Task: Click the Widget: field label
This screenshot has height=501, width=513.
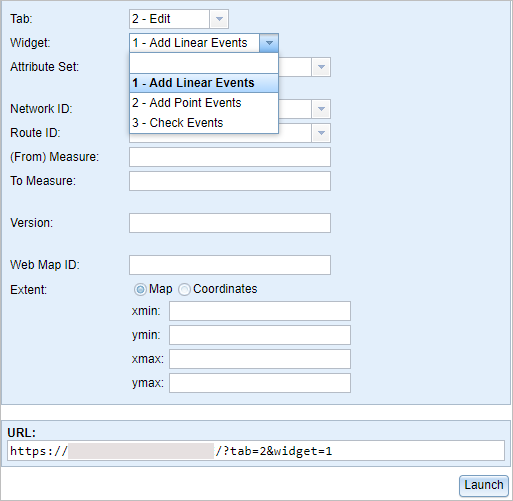Action: [x=30, y=43]
